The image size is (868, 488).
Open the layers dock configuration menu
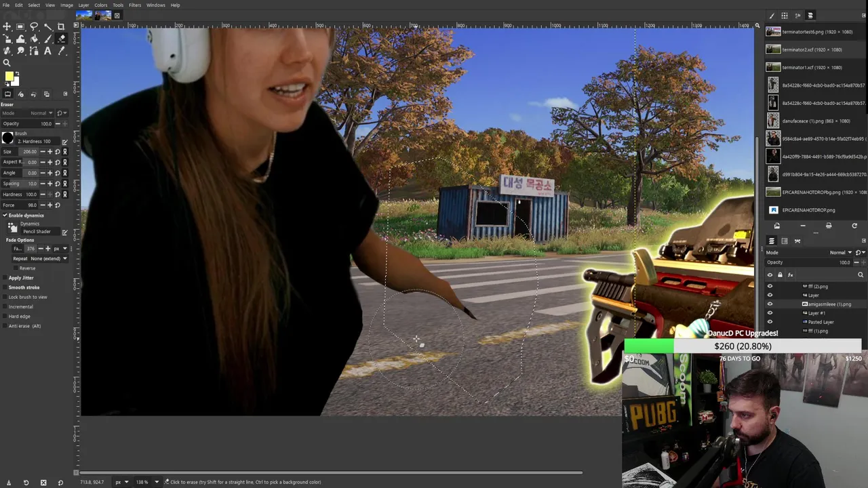863,241
